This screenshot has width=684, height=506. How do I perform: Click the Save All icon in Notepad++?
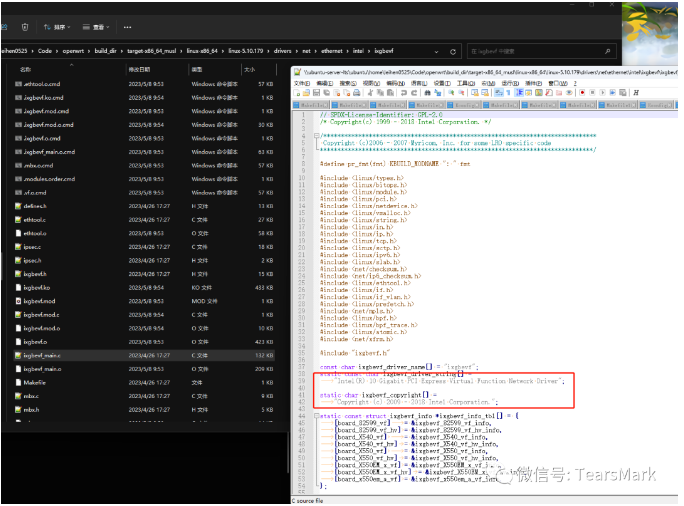(x=326, y=92)
